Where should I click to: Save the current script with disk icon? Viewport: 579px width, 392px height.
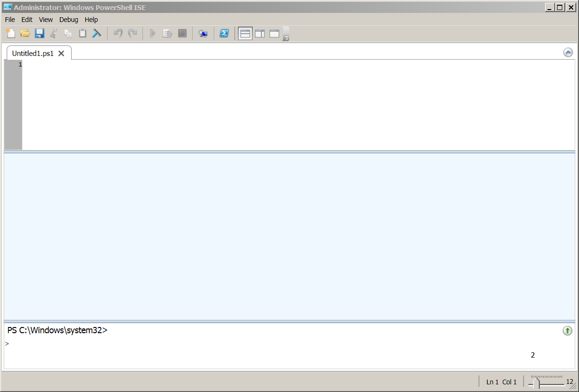(x=40, y=33)
